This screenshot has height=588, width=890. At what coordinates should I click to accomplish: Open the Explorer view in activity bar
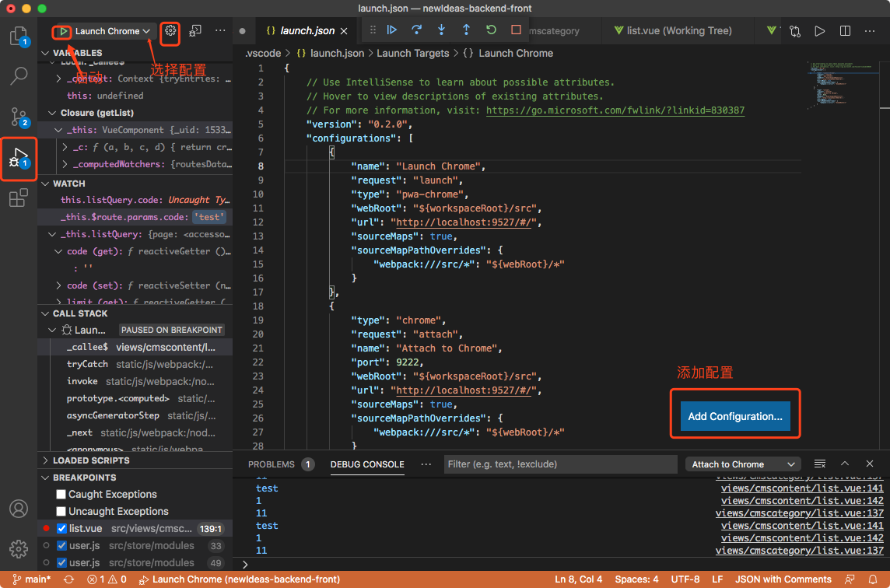tap(19, 36)
